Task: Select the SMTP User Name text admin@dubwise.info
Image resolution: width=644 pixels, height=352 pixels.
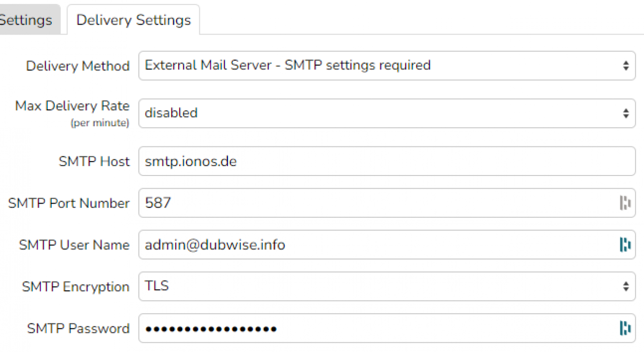Action: 215,245
